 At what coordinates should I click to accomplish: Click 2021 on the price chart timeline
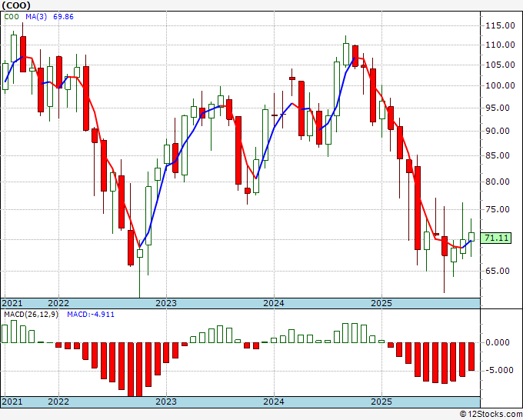point(12,303)
